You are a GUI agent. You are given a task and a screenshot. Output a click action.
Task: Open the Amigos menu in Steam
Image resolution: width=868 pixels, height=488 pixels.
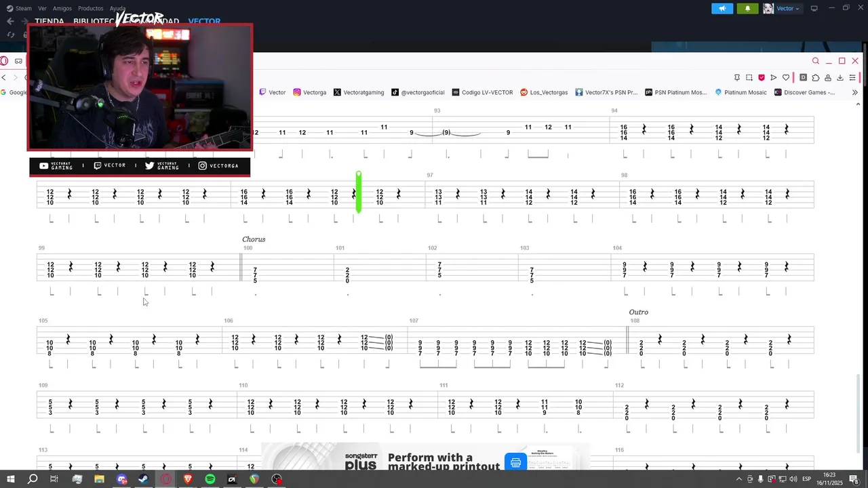click(x=62, y=8)
